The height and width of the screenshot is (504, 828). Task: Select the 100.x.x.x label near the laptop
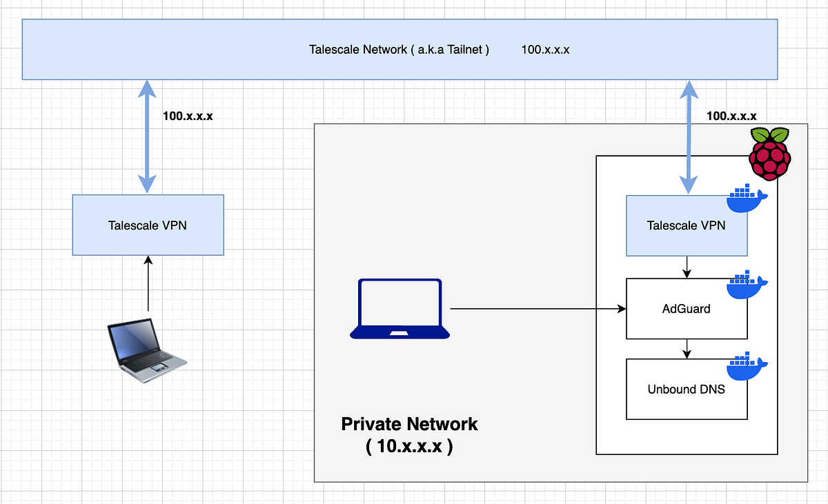pos(188,116)
